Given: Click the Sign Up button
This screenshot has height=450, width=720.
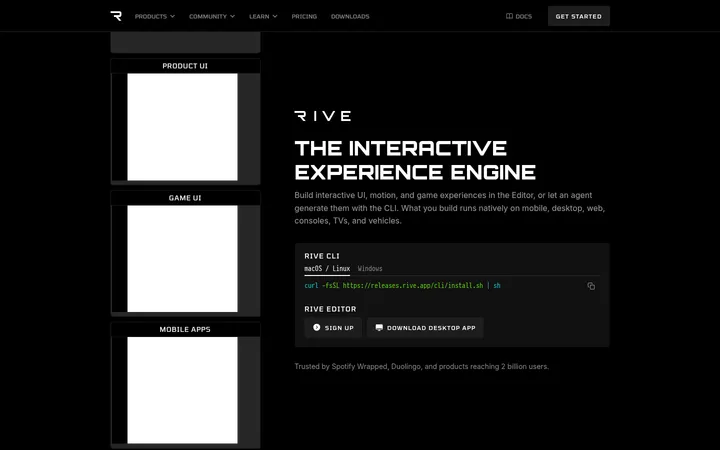Looking at the screenshot, I should coord(333,328).
